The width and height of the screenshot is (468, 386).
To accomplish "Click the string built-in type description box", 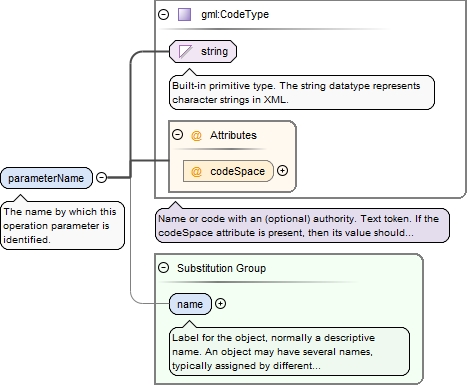I will click(302, 92).
